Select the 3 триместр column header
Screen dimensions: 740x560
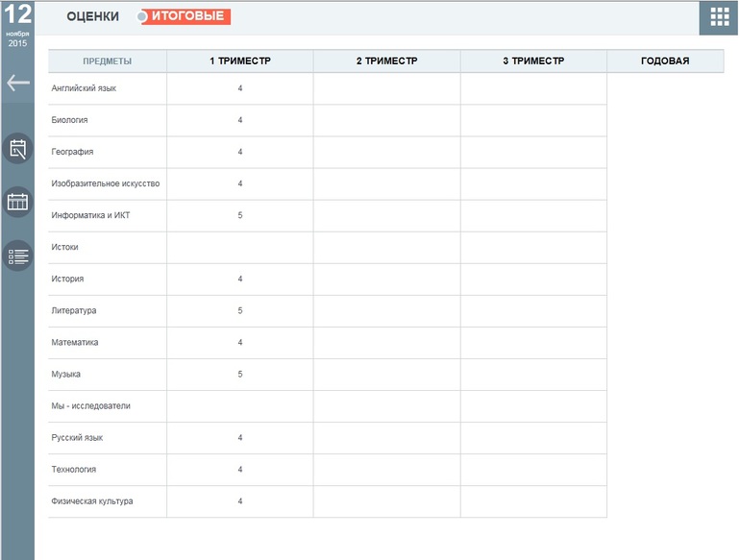(533, 61)
